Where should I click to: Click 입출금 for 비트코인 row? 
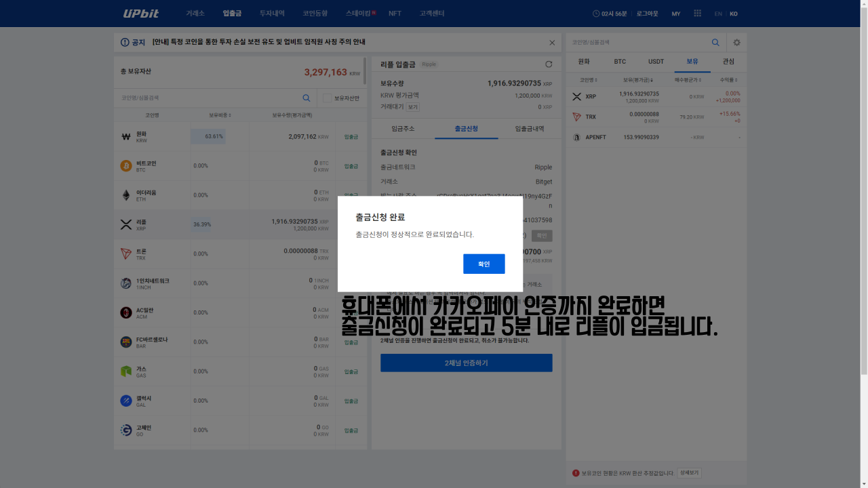pos(351,166)
